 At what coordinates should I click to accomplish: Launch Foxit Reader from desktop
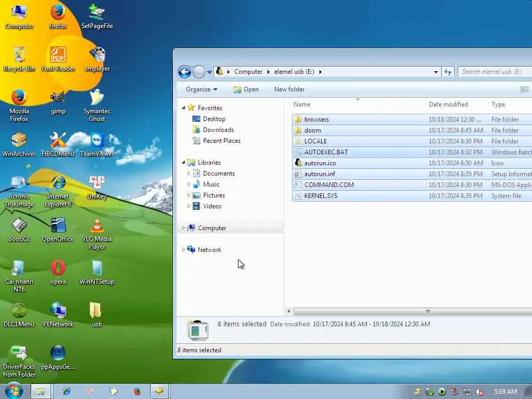click(x=58, y=59)
